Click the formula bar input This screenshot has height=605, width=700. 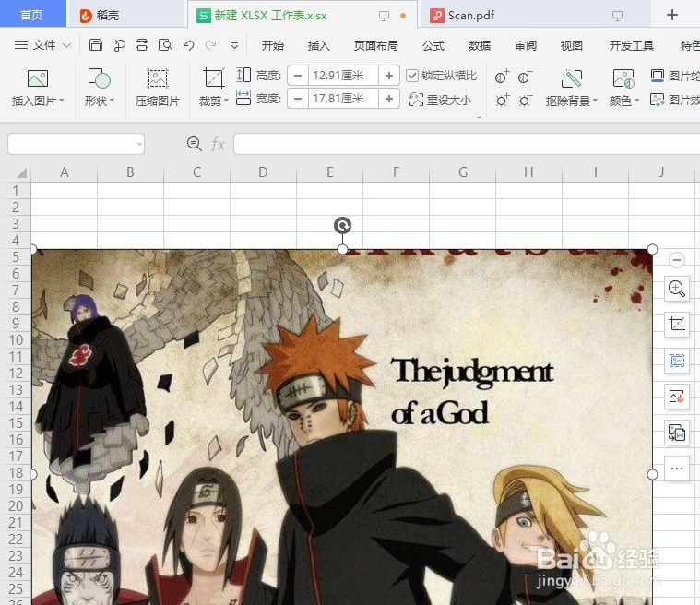coord(467,144)
